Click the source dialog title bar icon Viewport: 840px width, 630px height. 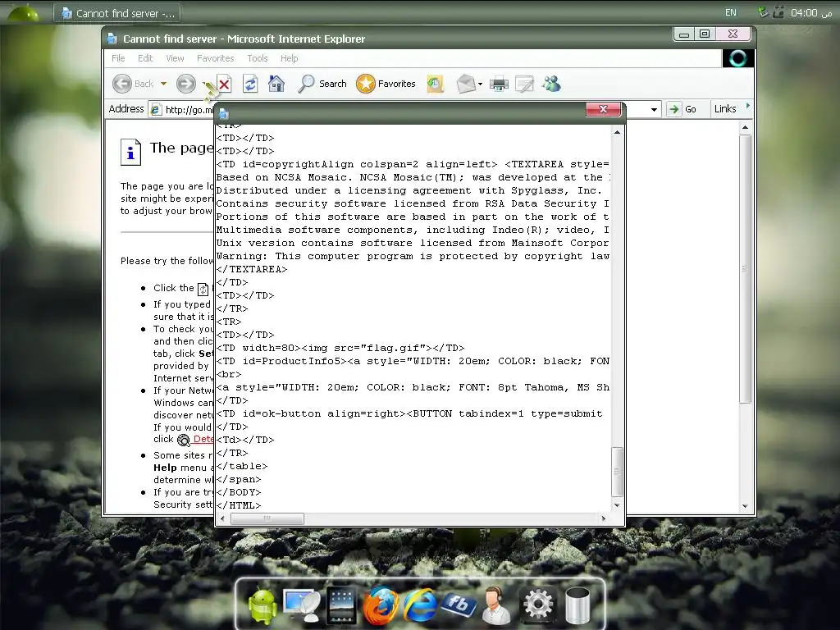pyautogui.click(x=224, y=113)
